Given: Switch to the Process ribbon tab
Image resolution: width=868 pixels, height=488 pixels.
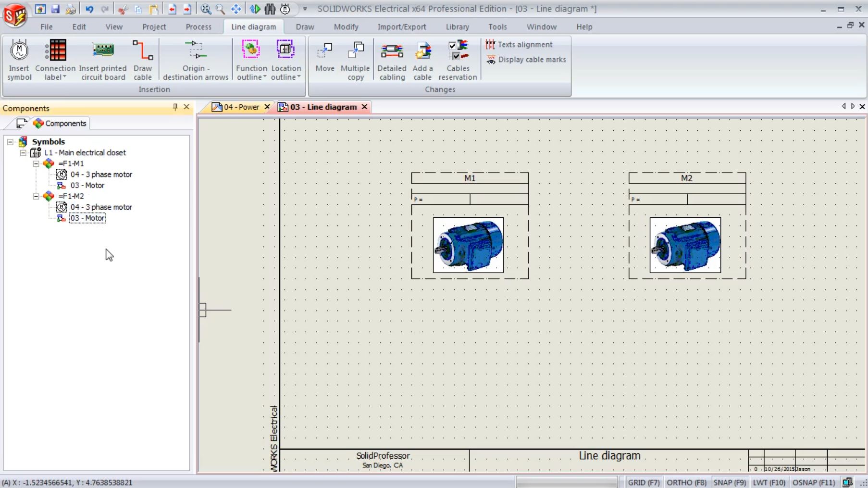Looking at the screenshot, I should point(198,27).
